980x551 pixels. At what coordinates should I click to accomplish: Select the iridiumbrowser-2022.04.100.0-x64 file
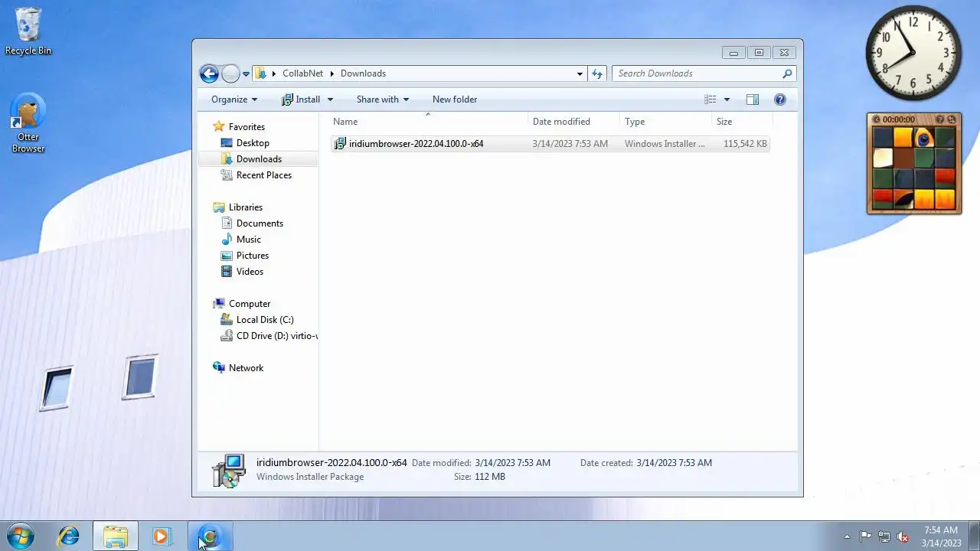pos(550,144)
